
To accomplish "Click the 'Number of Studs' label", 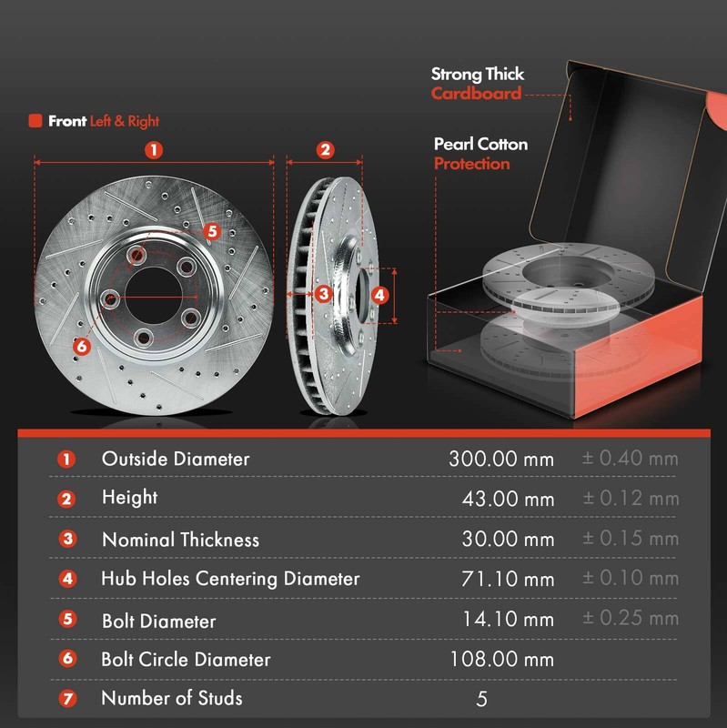I will pyautogui.click(x=172, y=698).
